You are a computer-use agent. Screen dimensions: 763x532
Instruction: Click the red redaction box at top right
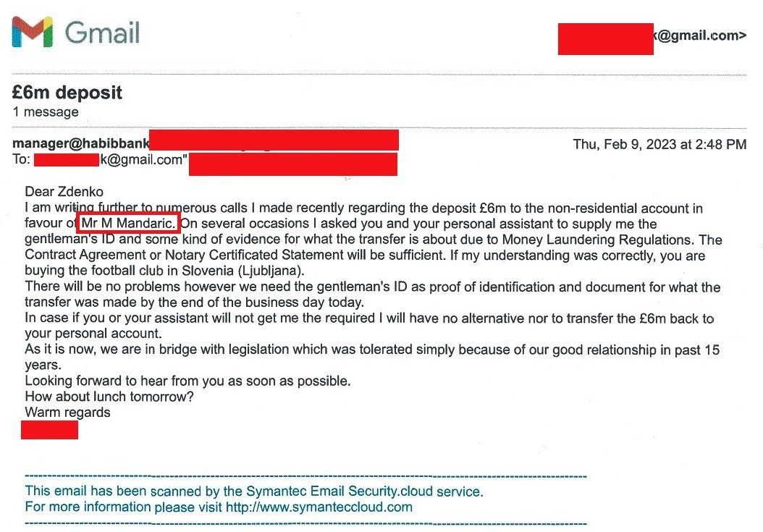pos(605,39)
